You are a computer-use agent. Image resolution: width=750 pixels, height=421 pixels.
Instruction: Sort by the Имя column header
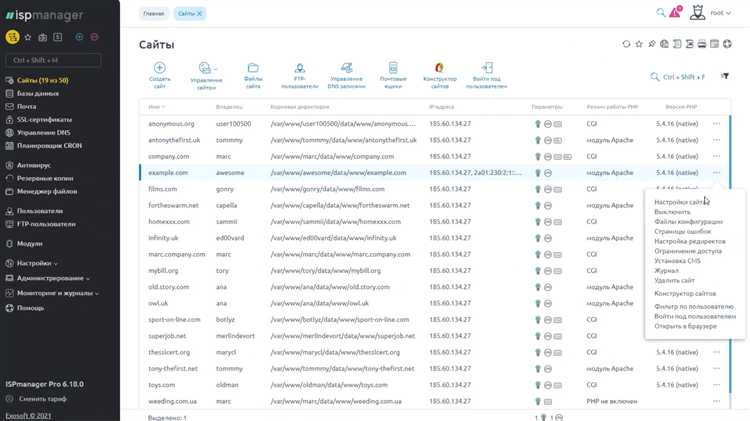(x=156, y=107)
